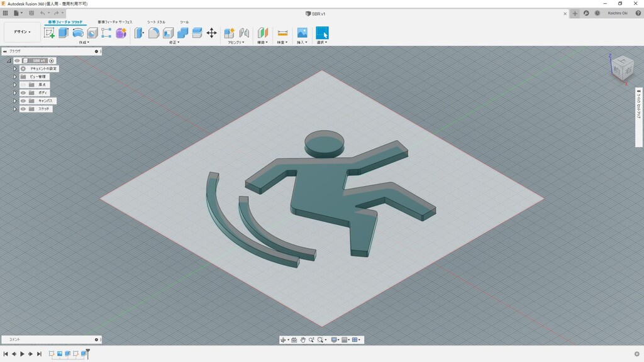Select the Create Sketch tool

pyautogui.click(x=49, y=33)
